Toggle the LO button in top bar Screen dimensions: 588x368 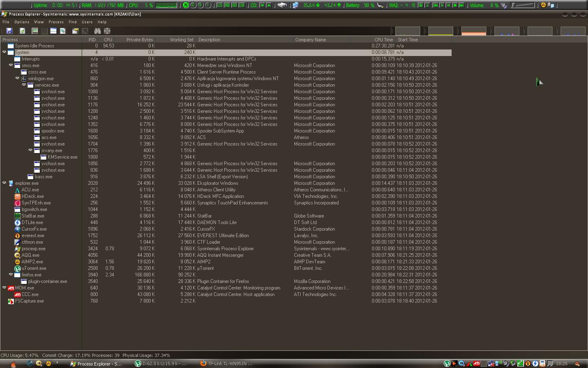click(x=220, y=5)
